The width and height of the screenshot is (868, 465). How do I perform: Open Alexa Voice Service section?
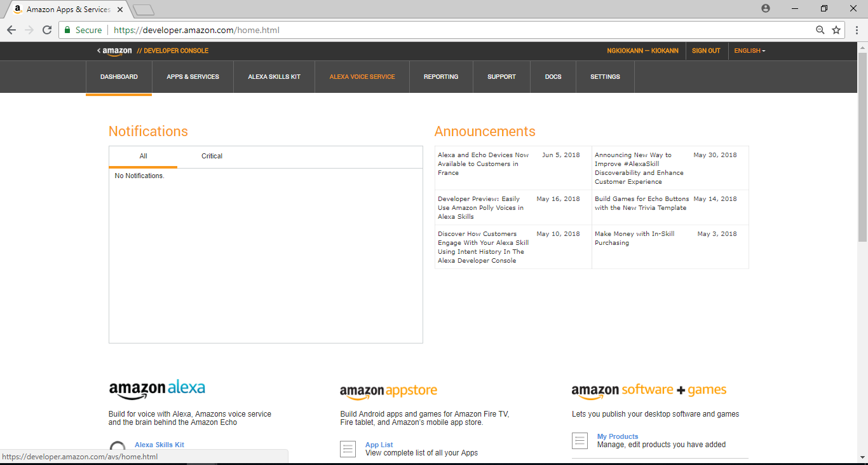362,77
